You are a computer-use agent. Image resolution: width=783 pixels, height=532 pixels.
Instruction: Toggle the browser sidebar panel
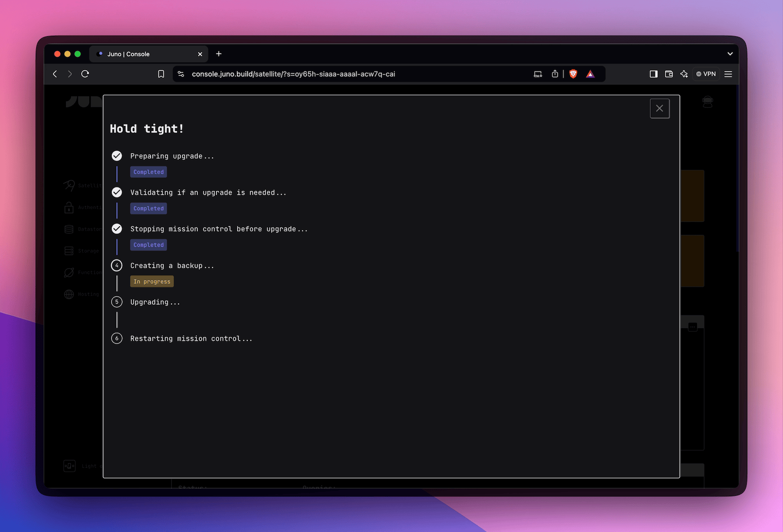tap(654, 74)
